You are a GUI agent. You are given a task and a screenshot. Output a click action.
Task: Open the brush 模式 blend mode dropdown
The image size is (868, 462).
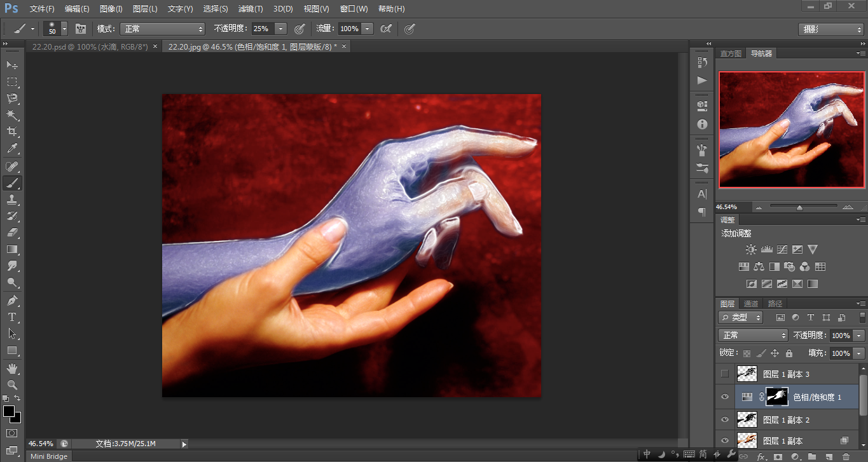(163, 29)
